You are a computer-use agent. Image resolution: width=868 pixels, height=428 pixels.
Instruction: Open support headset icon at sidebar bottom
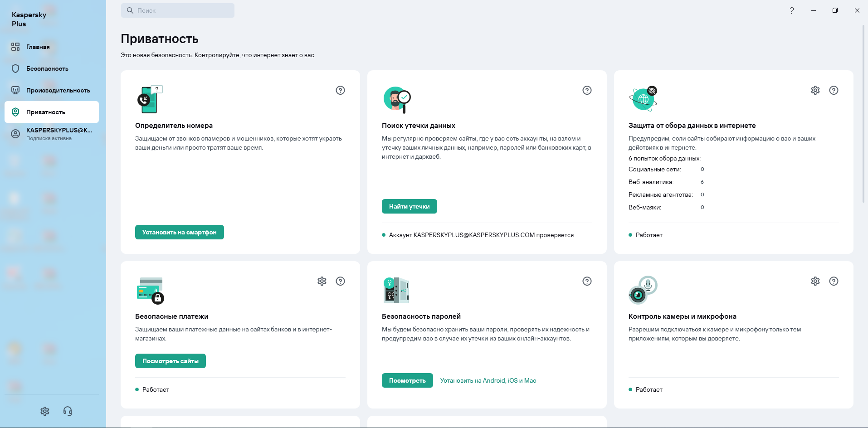click(x=68, y=411)
